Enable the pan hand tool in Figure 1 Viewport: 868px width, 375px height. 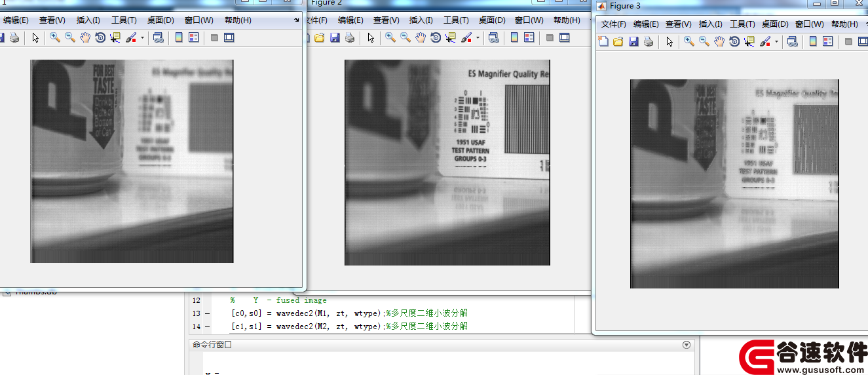click(85, 38)
